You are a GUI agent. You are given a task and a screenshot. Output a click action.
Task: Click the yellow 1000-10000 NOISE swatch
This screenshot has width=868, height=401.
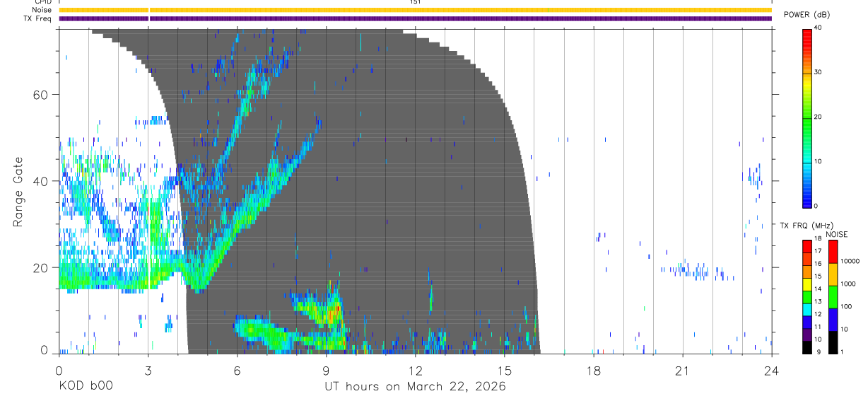833,274
